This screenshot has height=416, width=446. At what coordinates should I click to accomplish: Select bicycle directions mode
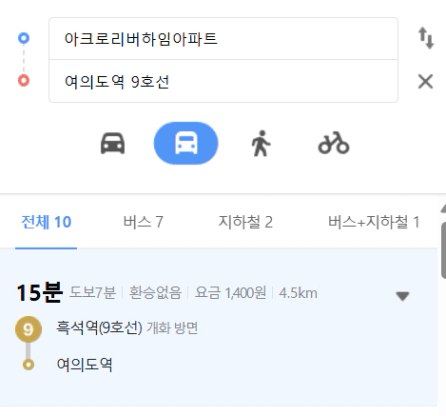pos(334,143)
